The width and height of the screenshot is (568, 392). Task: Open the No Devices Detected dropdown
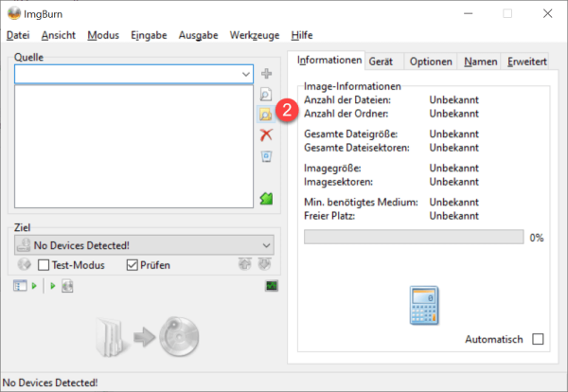(x=144, y=245)
